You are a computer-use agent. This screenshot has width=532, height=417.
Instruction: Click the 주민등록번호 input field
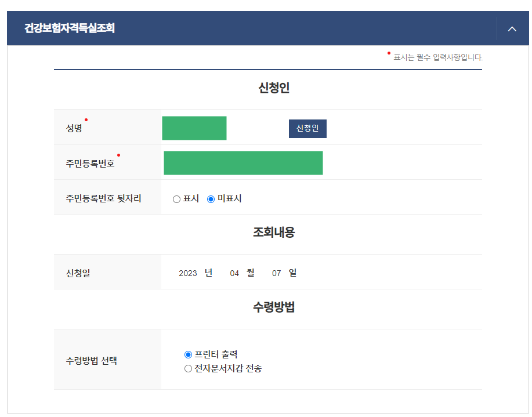click(x=243, y=163)
